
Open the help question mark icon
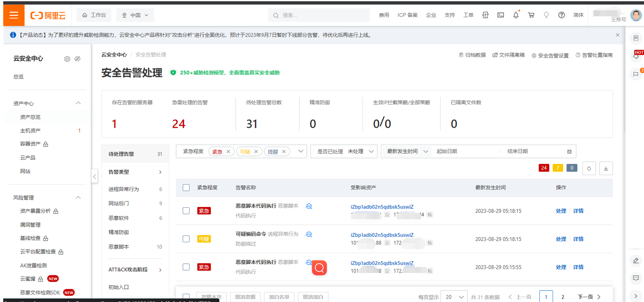561,15
